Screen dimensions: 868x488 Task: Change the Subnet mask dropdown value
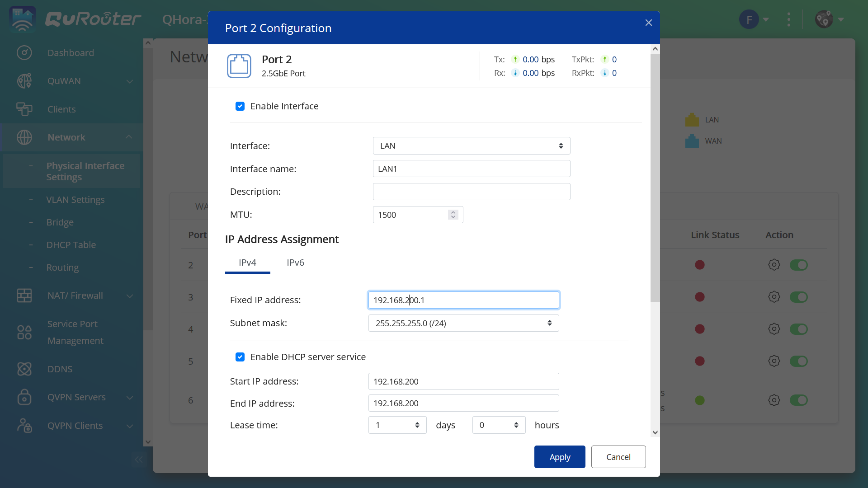tap(463, 323)
